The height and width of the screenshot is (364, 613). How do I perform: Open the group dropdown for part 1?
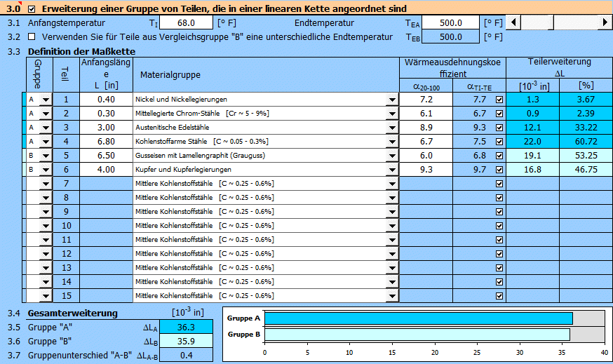point(46,100)
